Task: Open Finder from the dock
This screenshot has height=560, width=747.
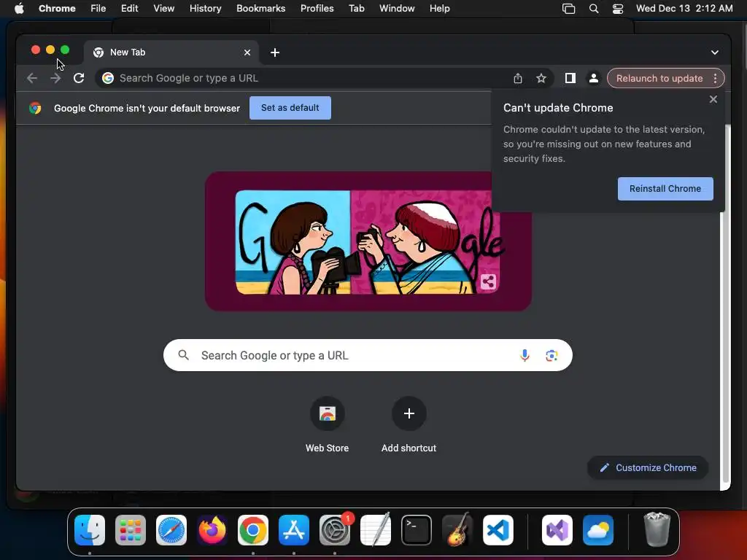Action: click(x=90, y=530)
